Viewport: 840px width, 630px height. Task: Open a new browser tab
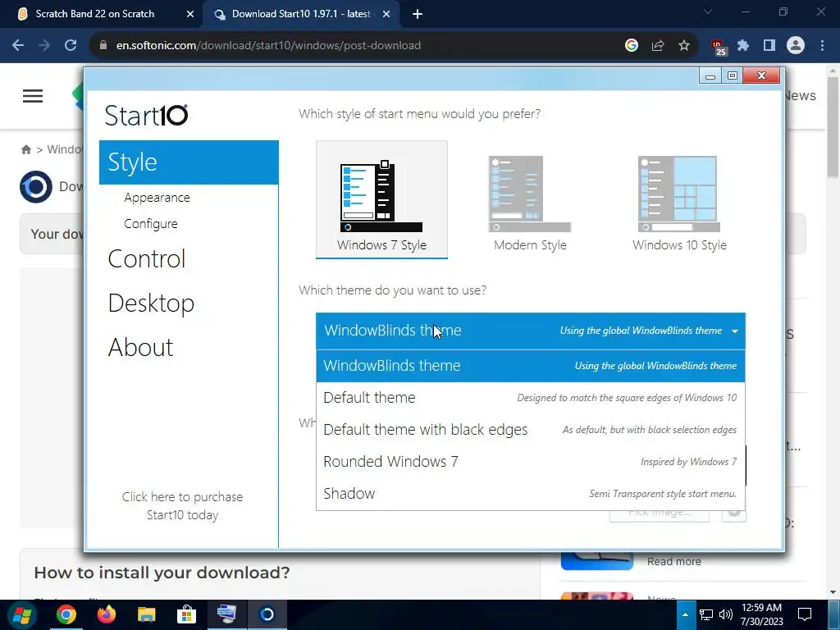(x=418, y=15)
